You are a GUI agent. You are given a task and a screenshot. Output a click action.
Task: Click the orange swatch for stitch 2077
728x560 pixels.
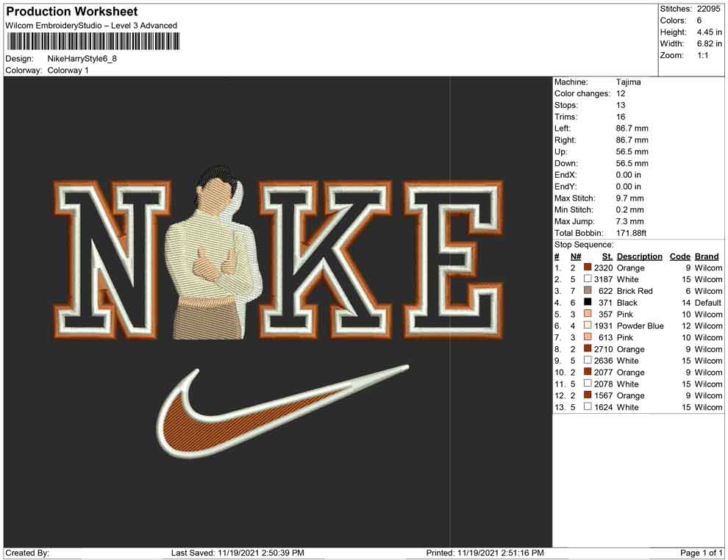click(588, 372)
